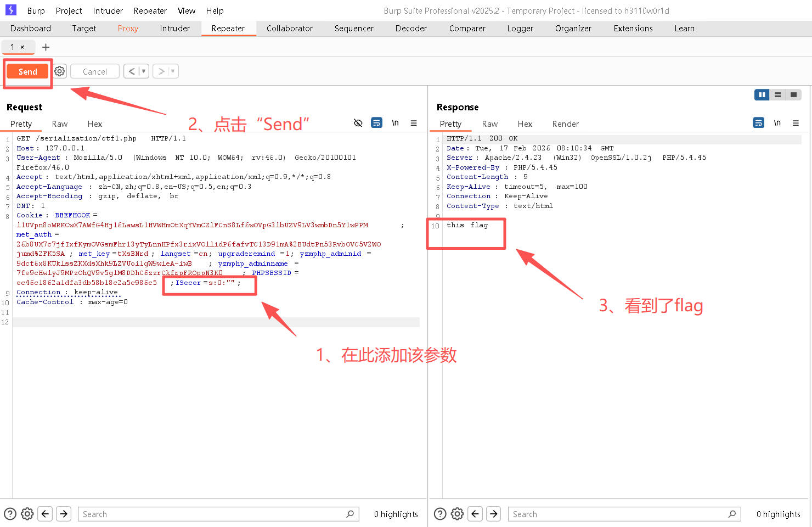Go to previous response search match
This screenshot has width=812, height=527.
[x=476, y=514]
